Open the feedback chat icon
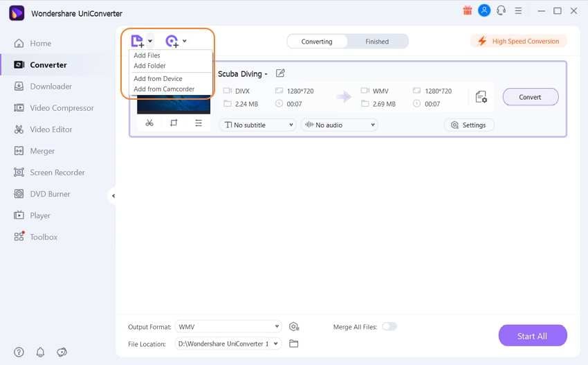Screen dimensions: 588x365 click(x=62, y=352)
